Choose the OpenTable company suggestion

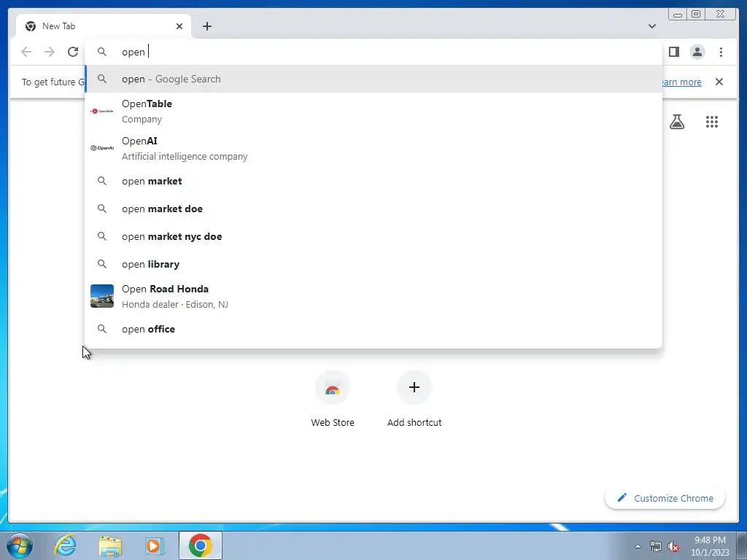[x=373, y=112]
